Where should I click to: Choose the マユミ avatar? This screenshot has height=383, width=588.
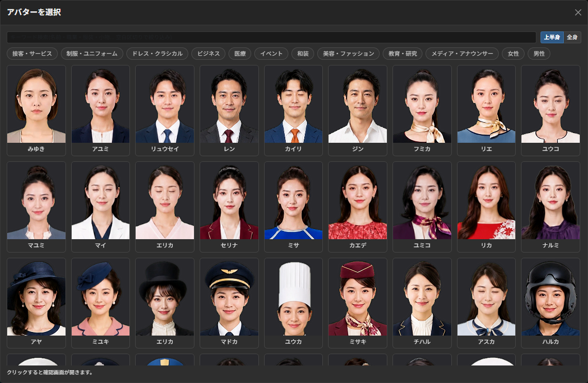coord(37,207)
